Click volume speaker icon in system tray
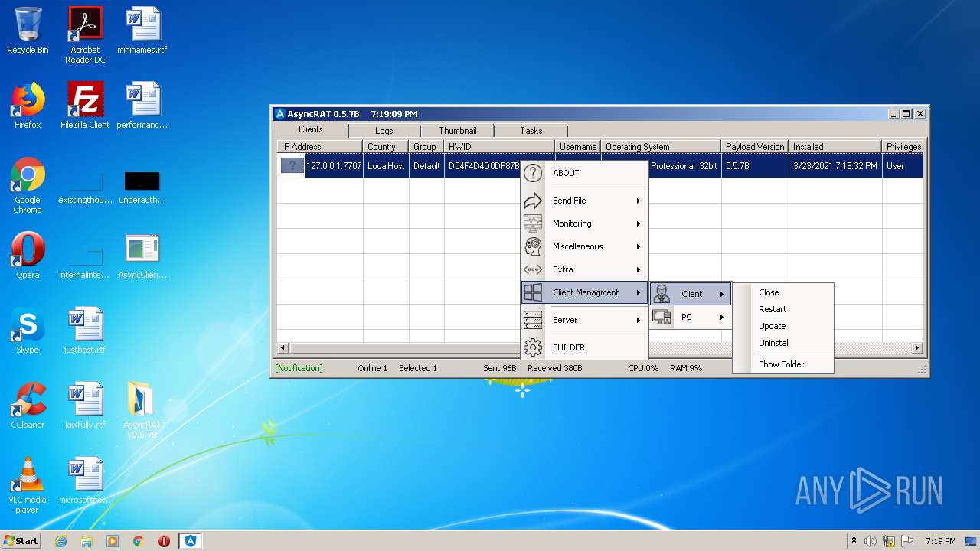This screenshot has height=551, width=980. 871,541
